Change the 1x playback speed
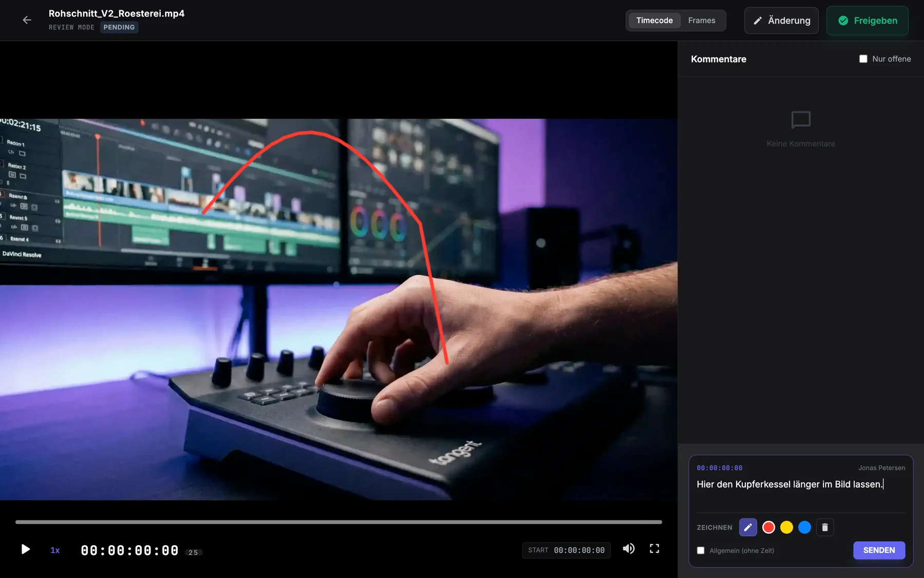The height and width of the screenshot is (578, 924). tap(55, 550)
